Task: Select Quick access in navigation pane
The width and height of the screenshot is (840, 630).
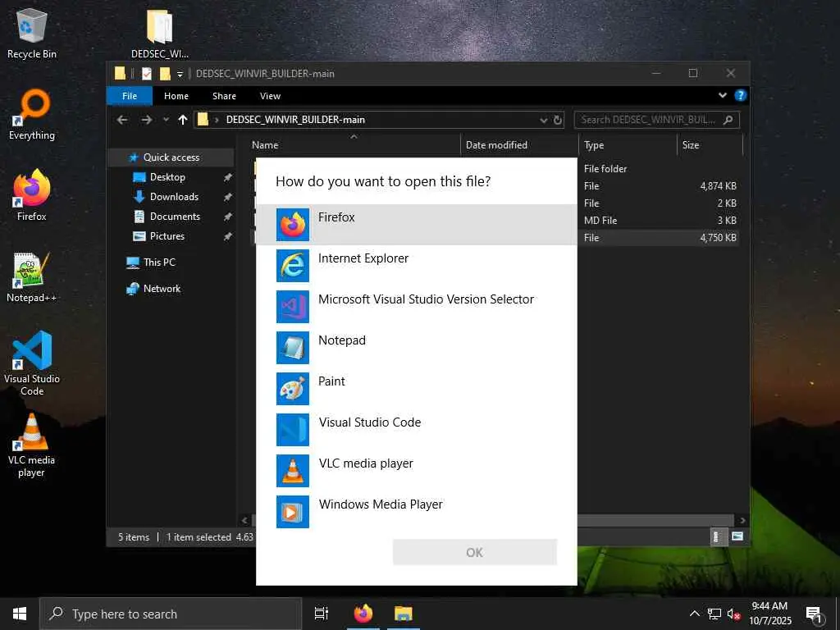Action: (x=171, y=157)
